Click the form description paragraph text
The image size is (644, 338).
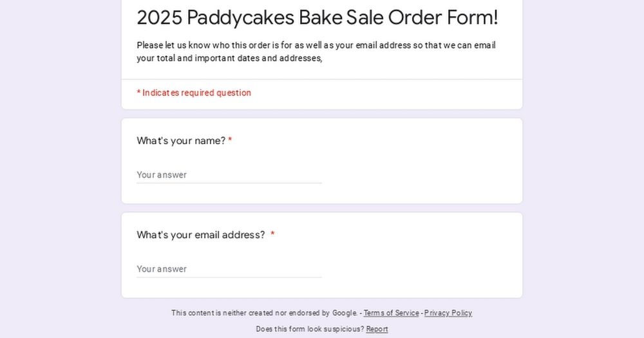316,52
